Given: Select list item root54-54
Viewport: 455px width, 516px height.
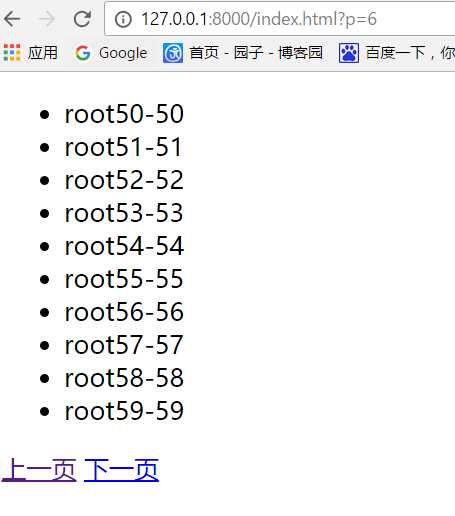Looking at the screenshot, I should [124, 246].
